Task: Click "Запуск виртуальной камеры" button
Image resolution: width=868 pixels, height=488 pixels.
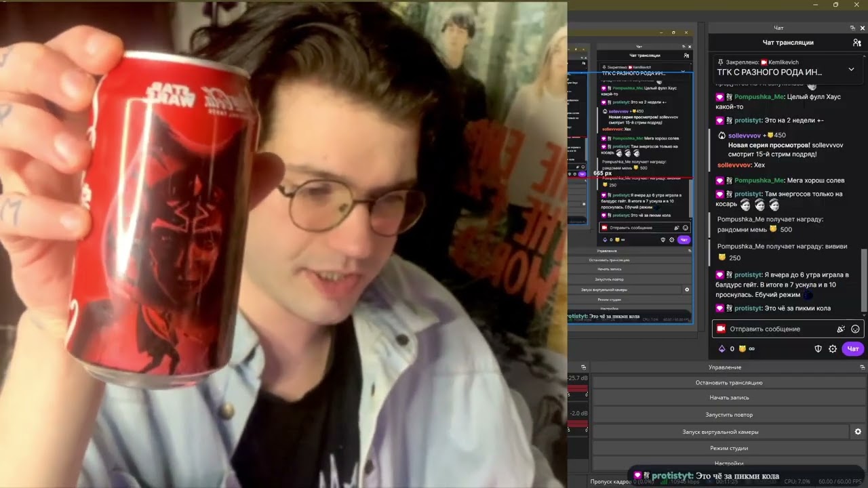Action: (x=720, y=432)
